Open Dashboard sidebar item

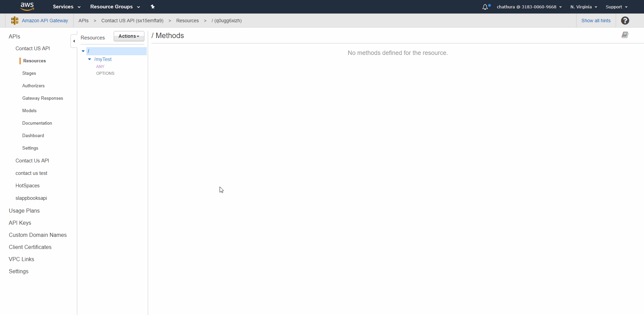tap(33, 136)
